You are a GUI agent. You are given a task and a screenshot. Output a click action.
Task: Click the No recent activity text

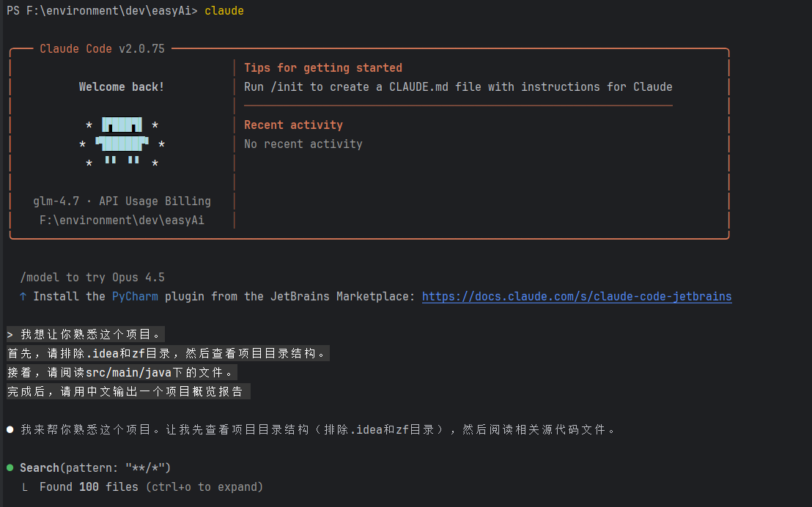[x=303, y=144]
